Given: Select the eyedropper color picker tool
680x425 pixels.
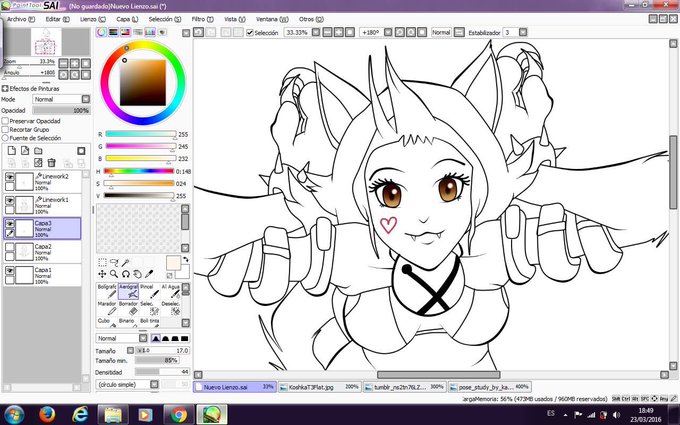Looking at the screenshot, I should click(149, 274).
